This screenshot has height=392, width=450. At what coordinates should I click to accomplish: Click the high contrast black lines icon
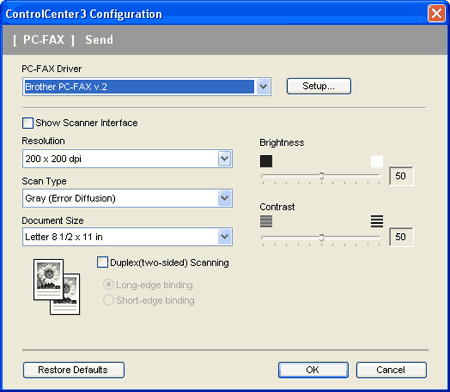tap(377, 221)
